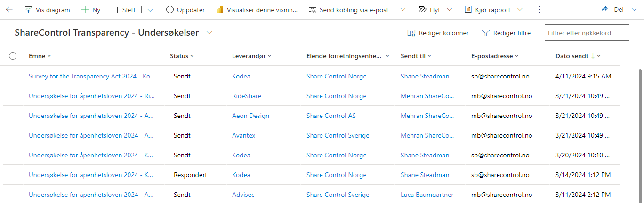644x203 pixels.
Task: Click the back arrow icon
Action: pyautogui.click(x=9, y=9)
